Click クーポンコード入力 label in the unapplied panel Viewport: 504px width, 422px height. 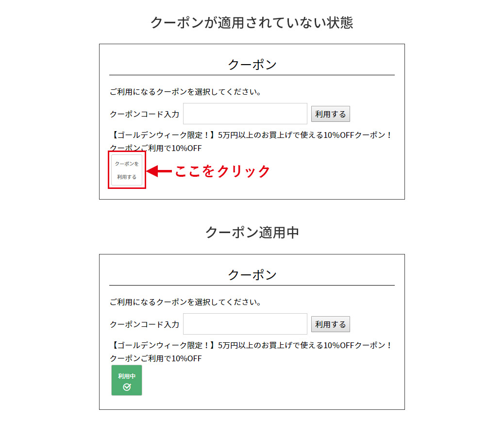(x=144, y=115)
